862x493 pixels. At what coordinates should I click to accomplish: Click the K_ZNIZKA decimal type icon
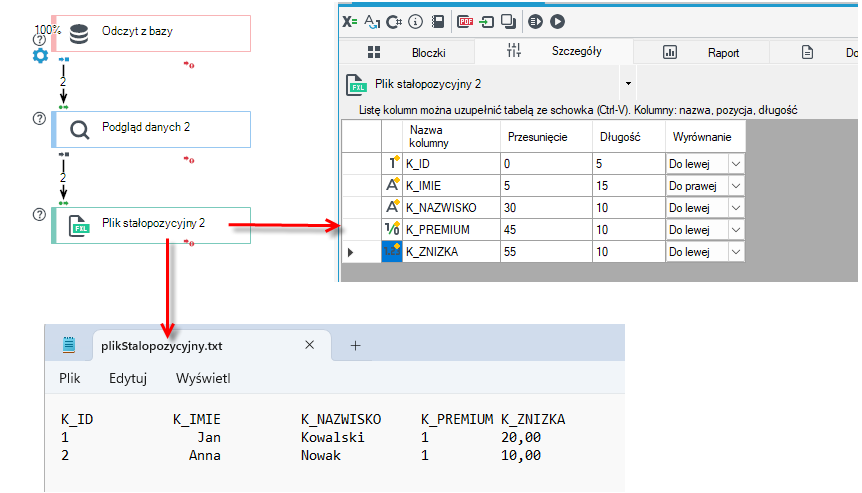point(393,251)
